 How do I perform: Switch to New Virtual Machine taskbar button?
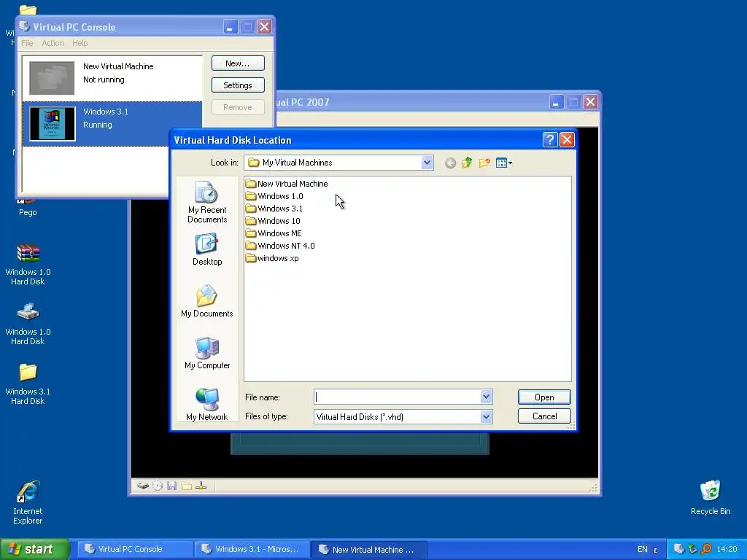pos(369,550)
